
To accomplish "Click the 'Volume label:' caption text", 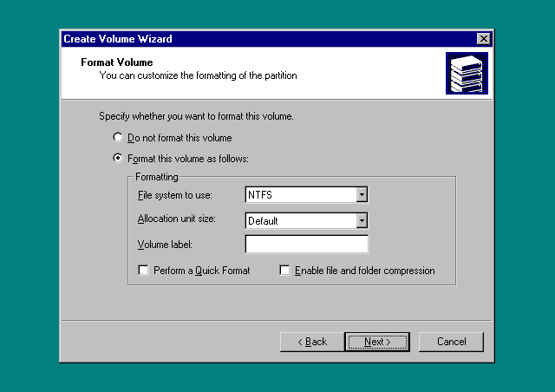I will [x=164, y=245].
